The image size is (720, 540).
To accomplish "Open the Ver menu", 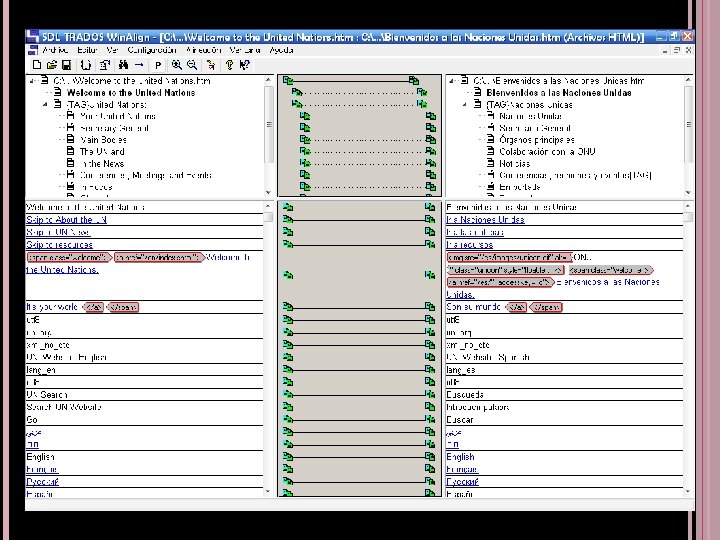I will 112,50.
